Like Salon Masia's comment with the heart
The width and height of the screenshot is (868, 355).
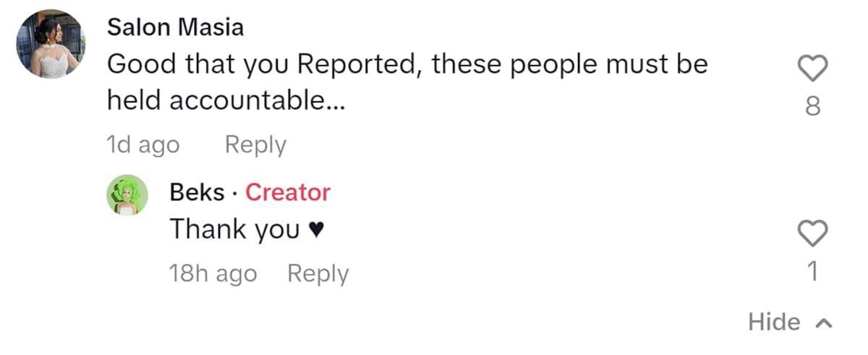(x=812, y=69)
